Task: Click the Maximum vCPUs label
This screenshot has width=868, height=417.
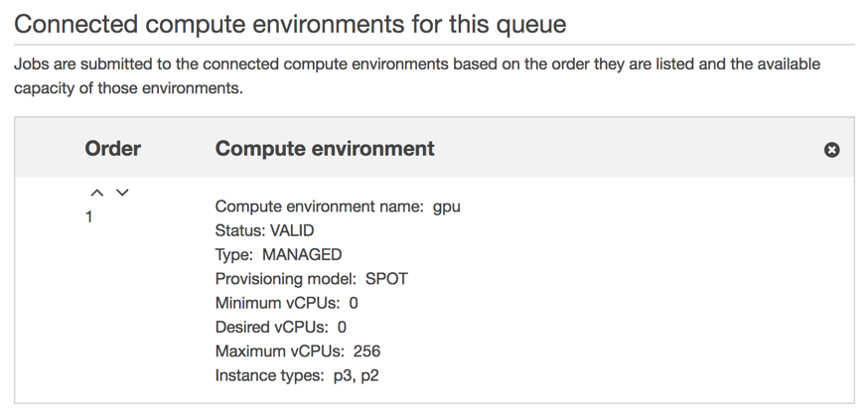Action: click(x=279, y=351)
